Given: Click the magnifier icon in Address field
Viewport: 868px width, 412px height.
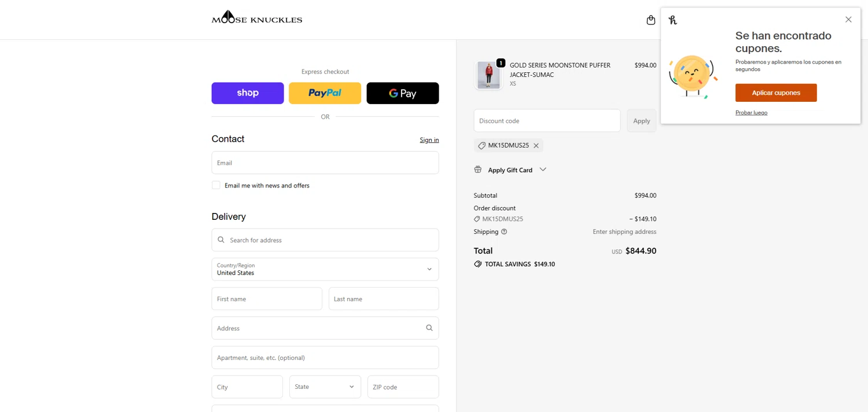Looking at the screenshot, I should (429, 328).
